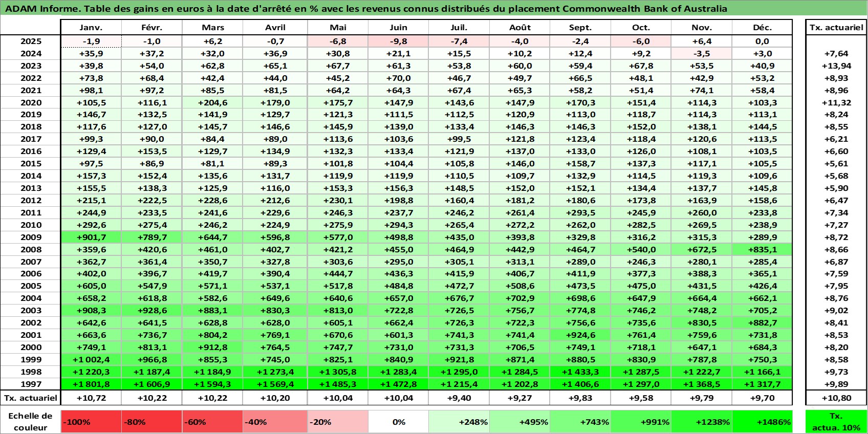Click the +11,32 actuarial rate for 2020
The height and width of the screenshot is (434, 868).
coord(836,102)
